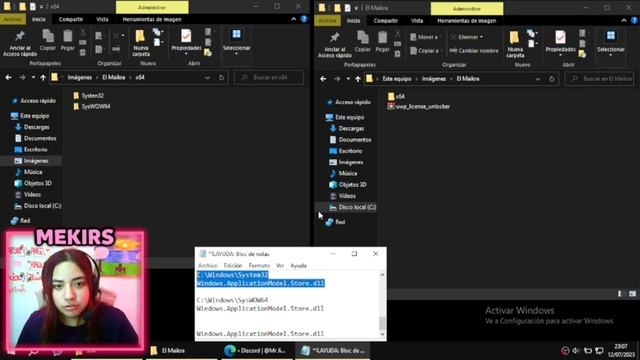640x360 pixels.
Task: Click Mover a in right Explorer window
Action: pos(425,37)
